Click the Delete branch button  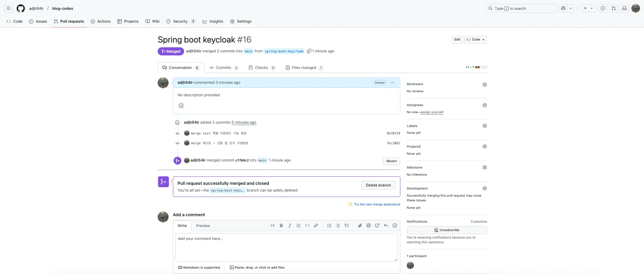[x=378, y=185]
